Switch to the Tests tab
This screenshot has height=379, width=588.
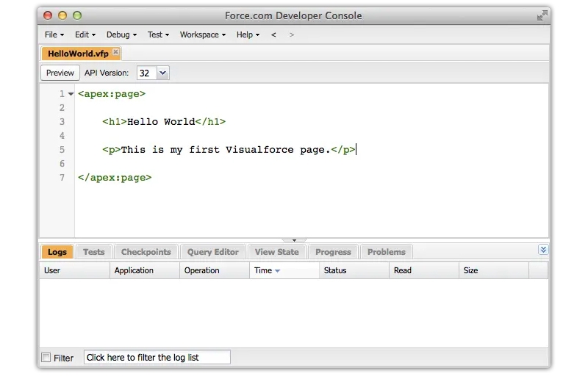coord(94,252)
